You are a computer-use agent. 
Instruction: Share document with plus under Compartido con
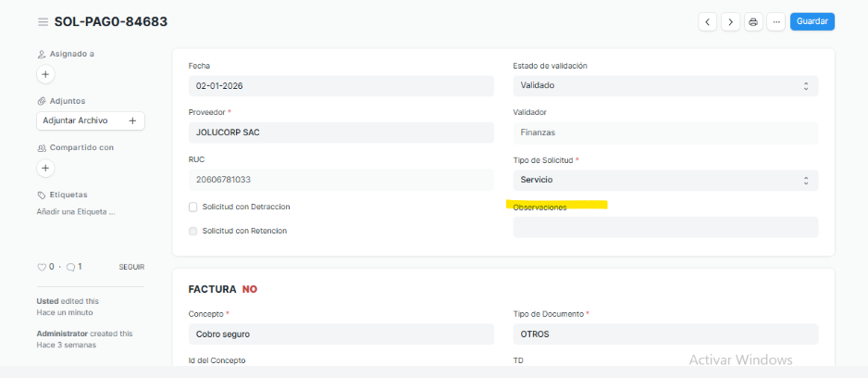46,168
